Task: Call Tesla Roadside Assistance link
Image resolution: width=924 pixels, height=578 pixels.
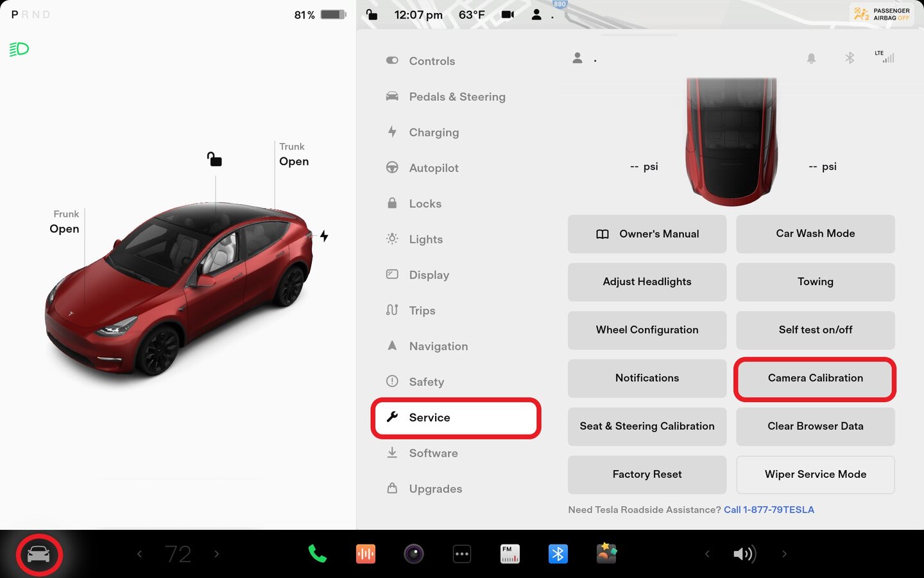Action: click(x=769, y=510)
